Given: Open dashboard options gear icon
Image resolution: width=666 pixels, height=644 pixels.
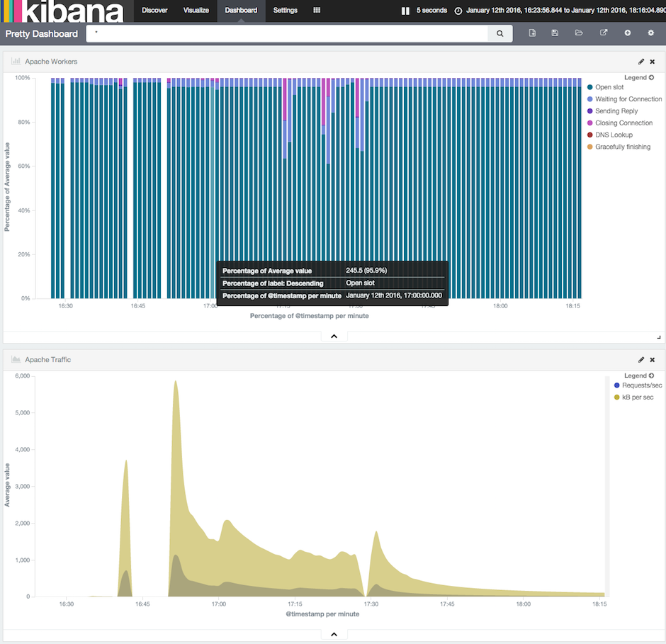Looking at the screenshot, I should point(651,33).
